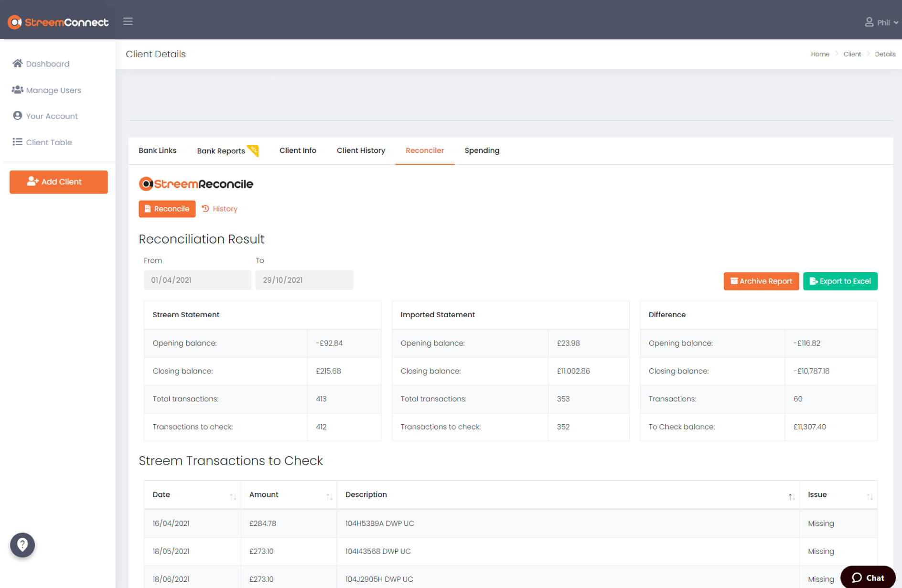The image size is (902, 588).
Task: Go to Dashboard in sidebar
Action: tap(41, 64)
